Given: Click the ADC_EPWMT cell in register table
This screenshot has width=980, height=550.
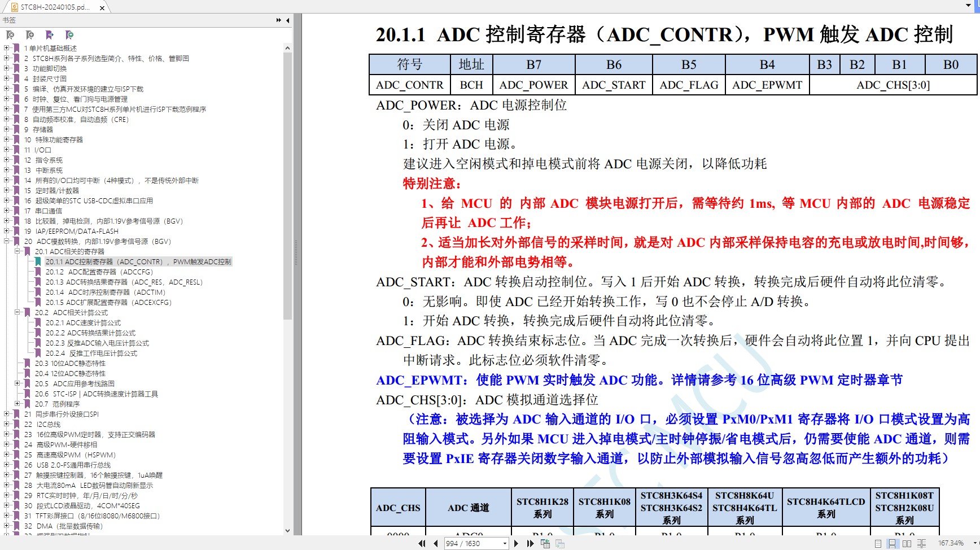Looking at the screenshot, I should tap(767, 85).
